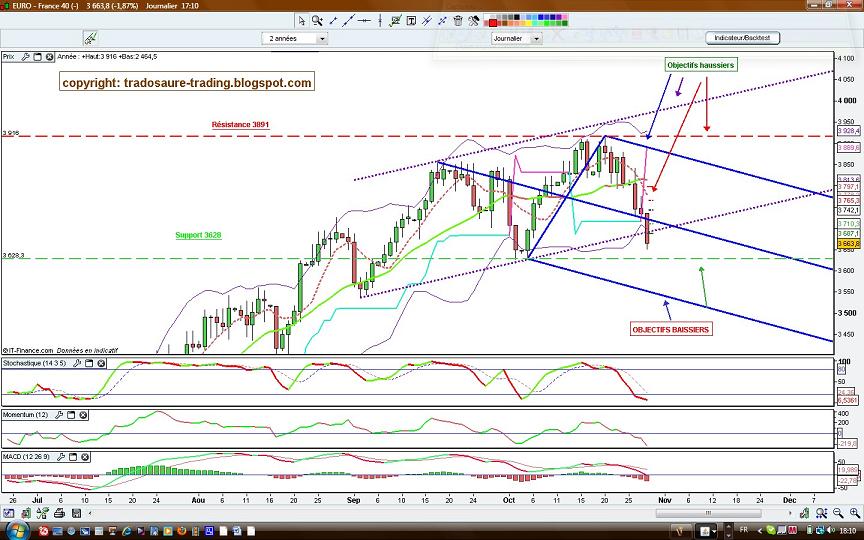Click the trash delete objects icon
Screen dimensions: 864x540
(458, 21)
